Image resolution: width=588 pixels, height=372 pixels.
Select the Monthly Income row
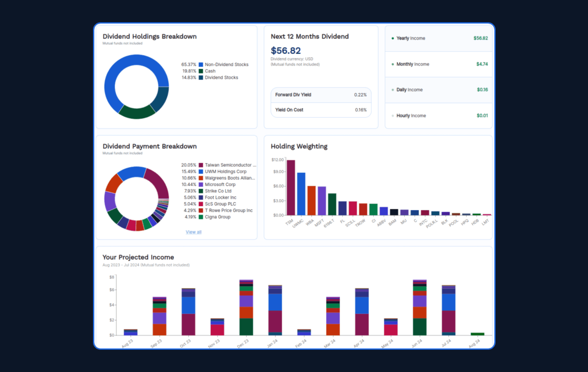[439, 64]
